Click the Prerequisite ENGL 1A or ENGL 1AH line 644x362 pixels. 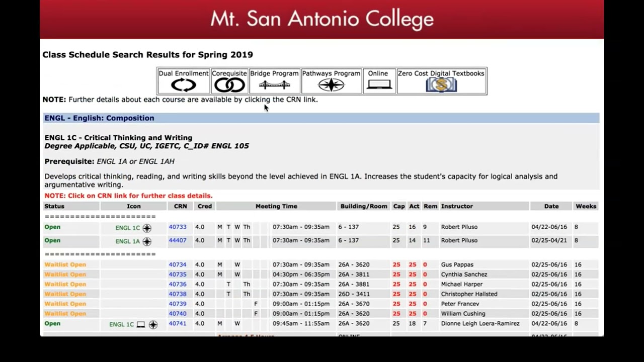[x=109, y=161]
